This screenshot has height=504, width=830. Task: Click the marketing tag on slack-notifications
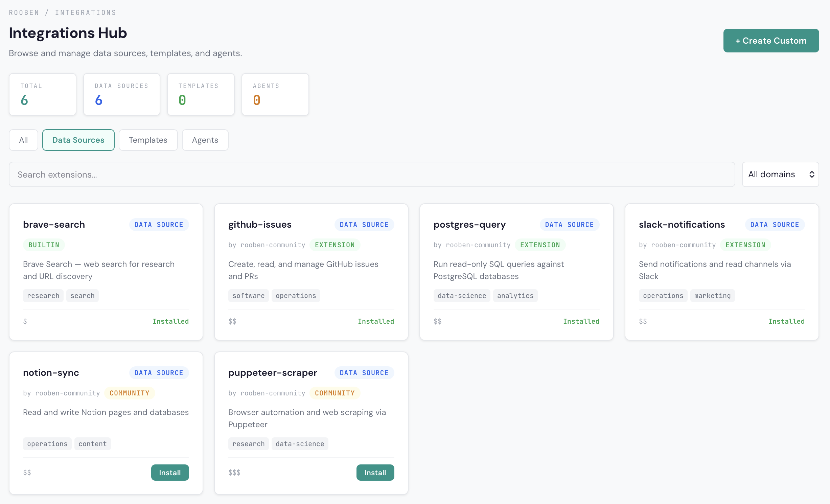[712, 296]
